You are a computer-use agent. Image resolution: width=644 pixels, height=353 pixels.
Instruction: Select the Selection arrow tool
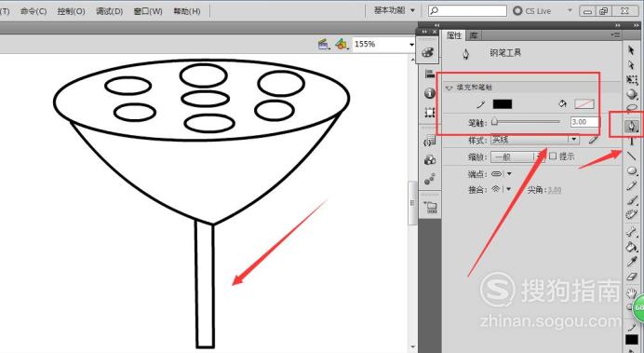631,50
